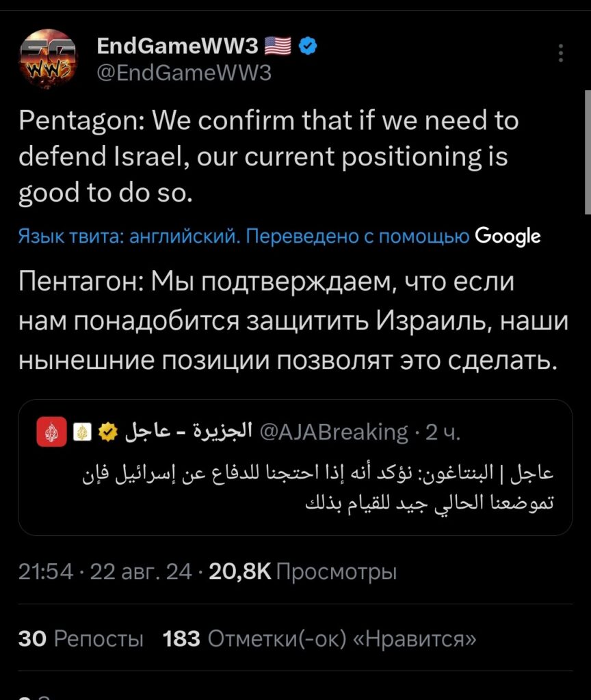Tap the Google translation attribution link
This screenshot has height=700, width=591.
pyautogui.click(x=279, y=236)
